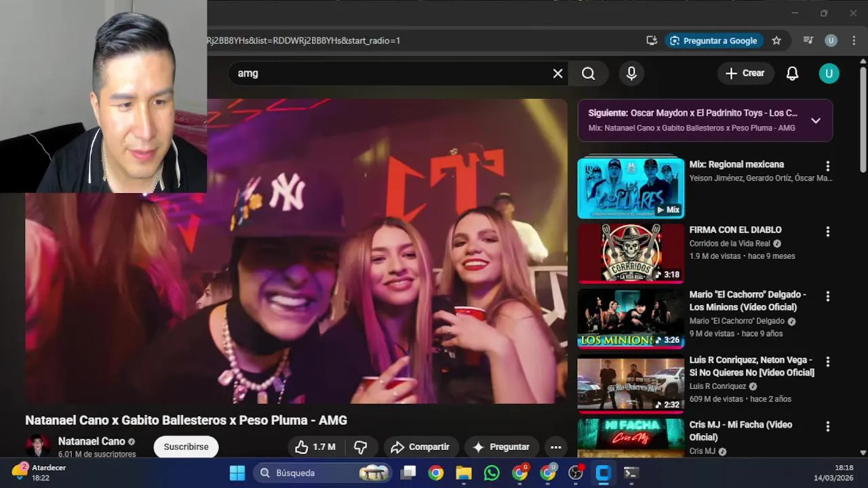The width and height of the screenshot is (868, 488).
Task: Open the menu for Mix: Regional mexicana
Action: (827, 166)
